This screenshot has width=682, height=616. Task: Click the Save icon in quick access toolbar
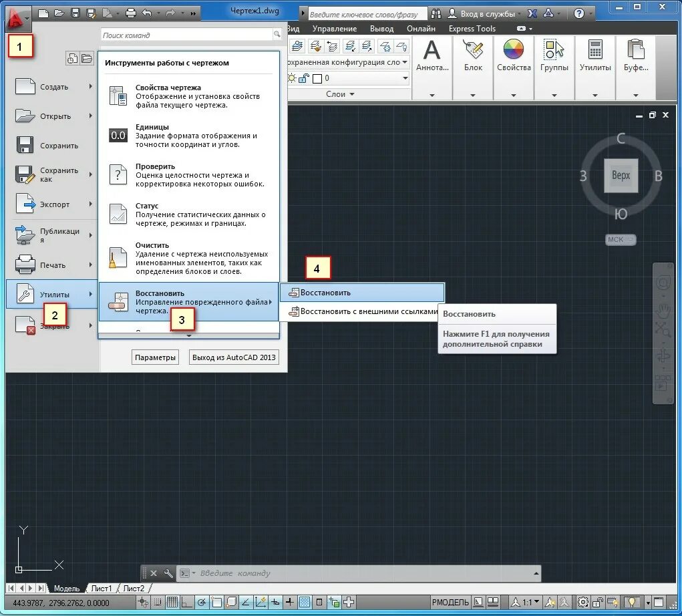[75, 13]
